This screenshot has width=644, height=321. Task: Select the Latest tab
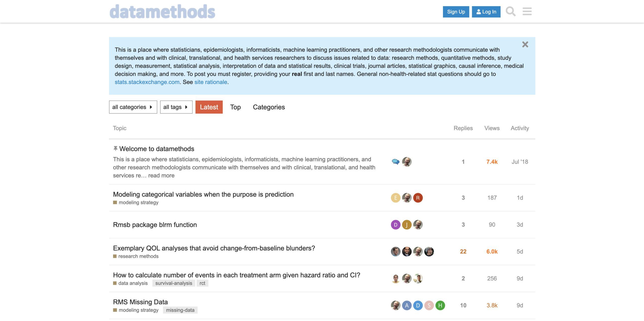[209, 107]
